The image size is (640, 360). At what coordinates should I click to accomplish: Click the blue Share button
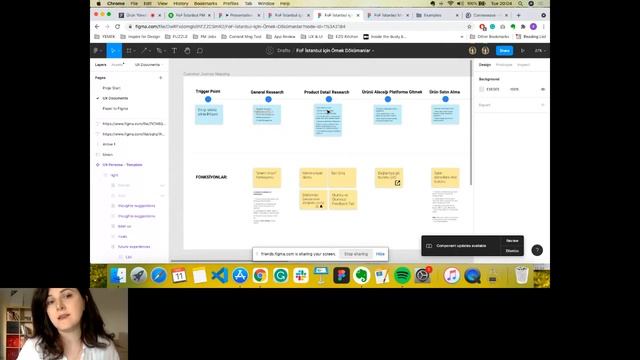(504, 51)
